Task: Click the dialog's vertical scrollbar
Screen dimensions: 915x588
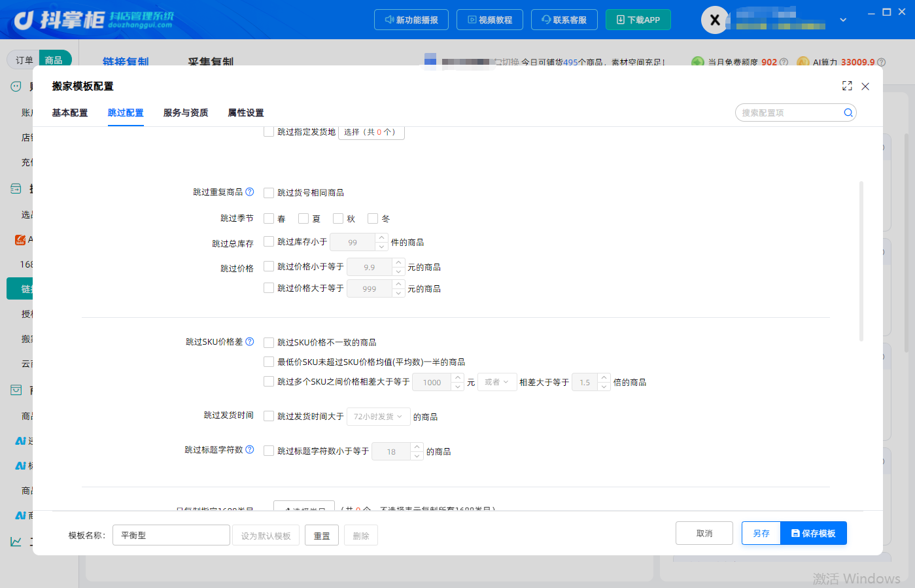Action: (x=861, y=261)
